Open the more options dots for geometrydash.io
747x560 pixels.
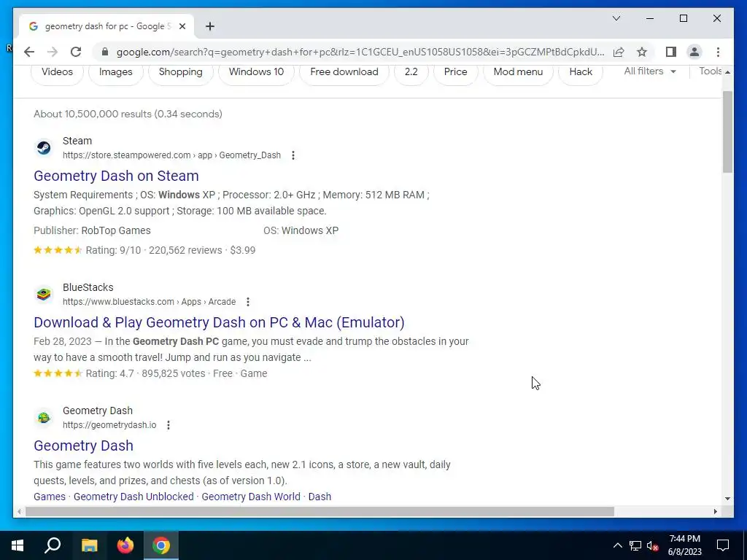pos(169,425)
